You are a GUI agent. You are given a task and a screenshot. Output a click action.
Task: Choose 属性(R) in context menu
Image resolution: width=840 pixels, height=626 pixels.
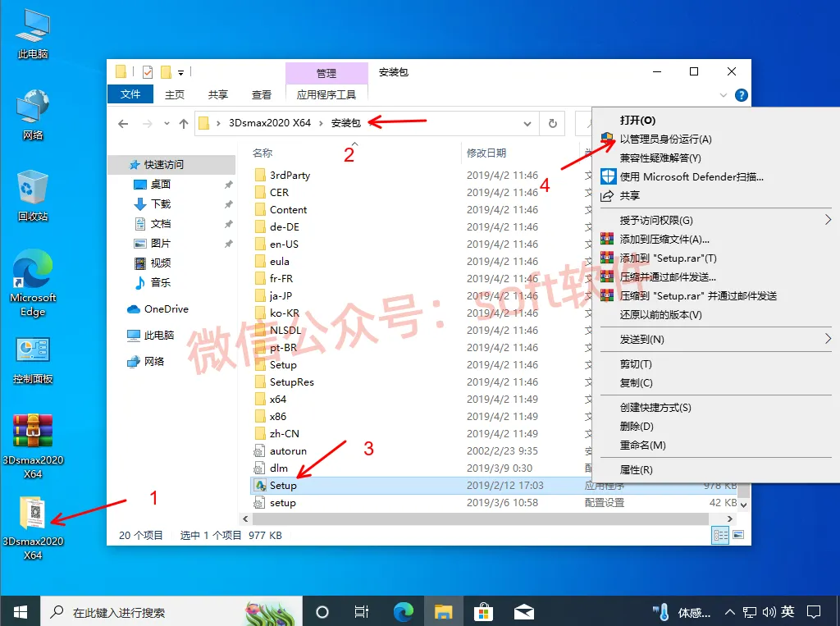point(636,469)
